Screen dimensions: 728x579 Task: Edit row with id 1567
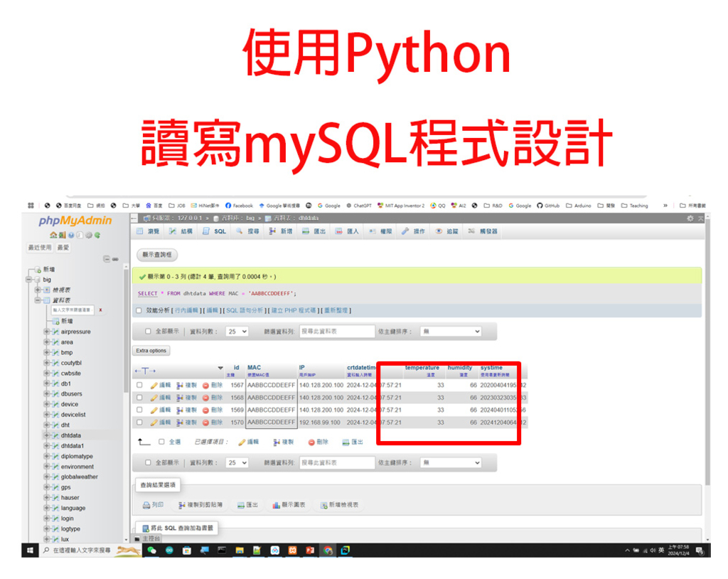coord(161,386)
